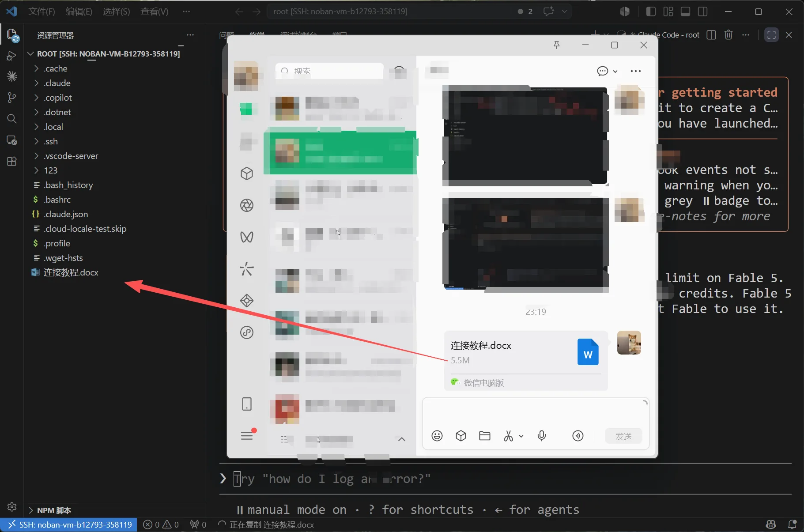Viewport: 804px width, 532px height.
Task: Expand the 123 folder
Action: click(x=50, y=170)
